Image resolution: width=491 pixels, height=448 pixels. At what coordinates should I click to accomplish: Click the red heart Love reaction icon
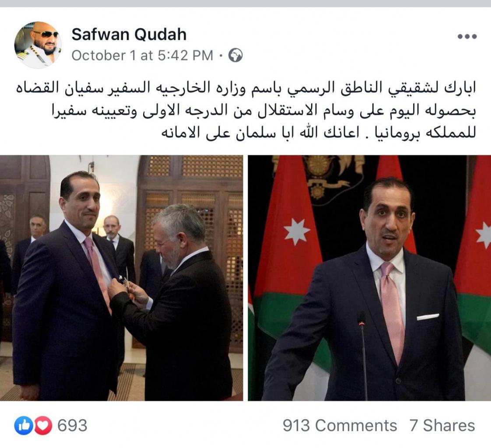click(x=43, y=426)
